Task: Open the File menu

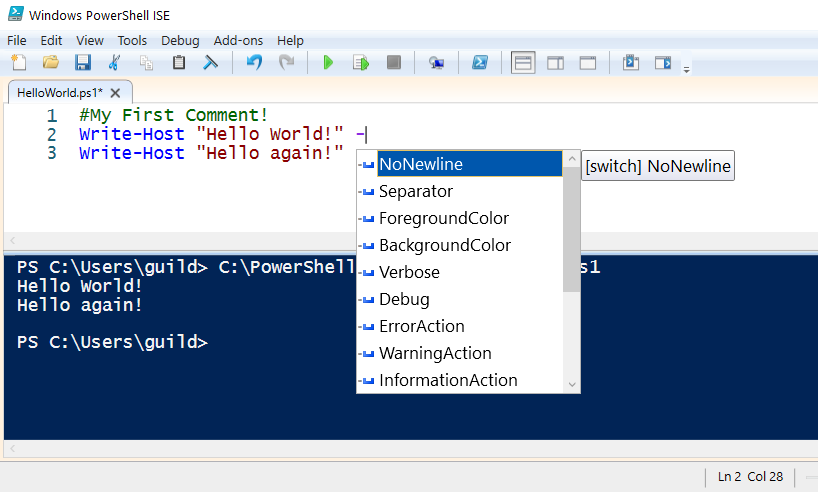Action: 17,40
